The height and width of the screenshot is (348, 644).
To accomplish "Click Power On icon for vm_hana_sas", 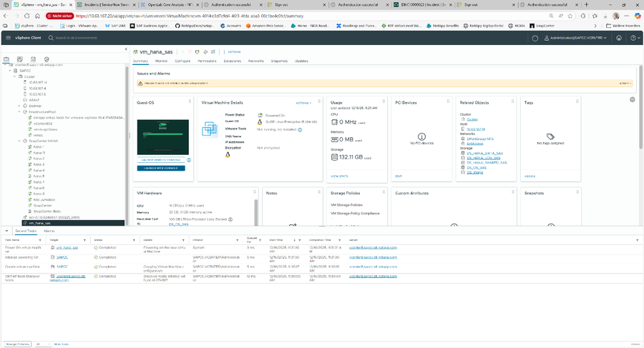I will pyautogui.click(x=182, y=52).
